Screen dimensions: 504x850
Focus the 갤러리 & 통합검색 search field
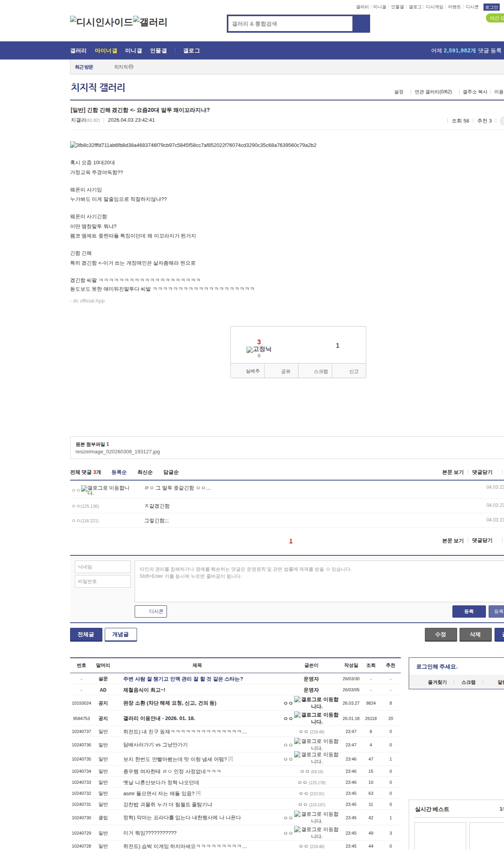coord(290,24)
